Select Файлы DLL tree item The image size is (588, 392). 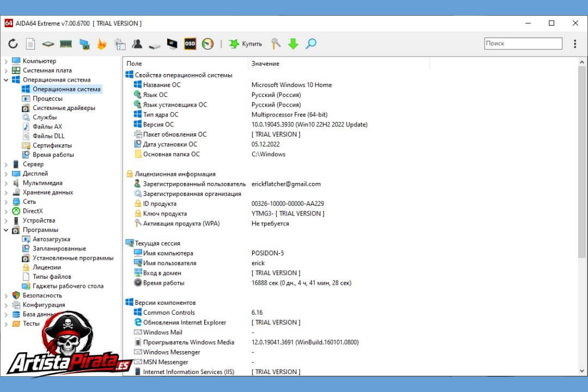tap(48, 136)
